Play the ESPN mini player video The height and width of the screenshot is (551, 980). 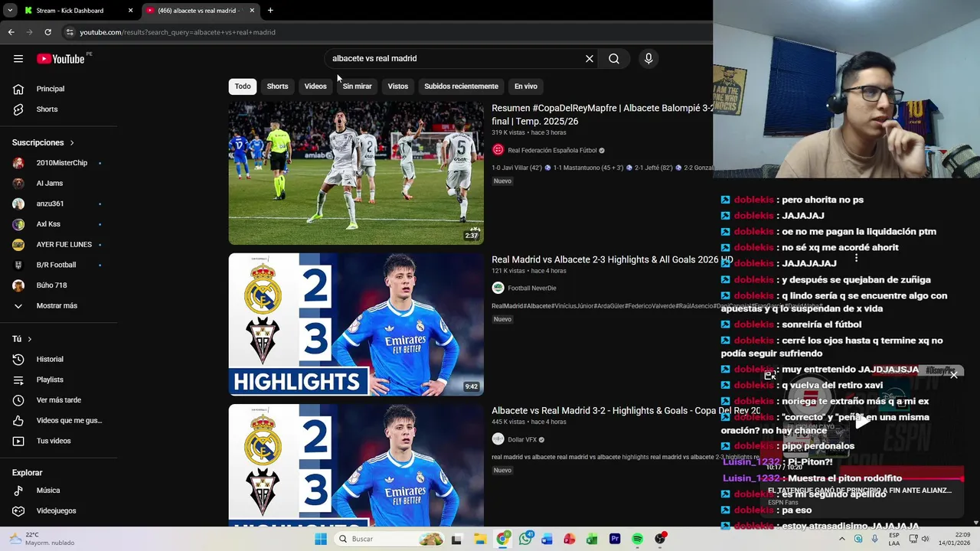[862, 420]
